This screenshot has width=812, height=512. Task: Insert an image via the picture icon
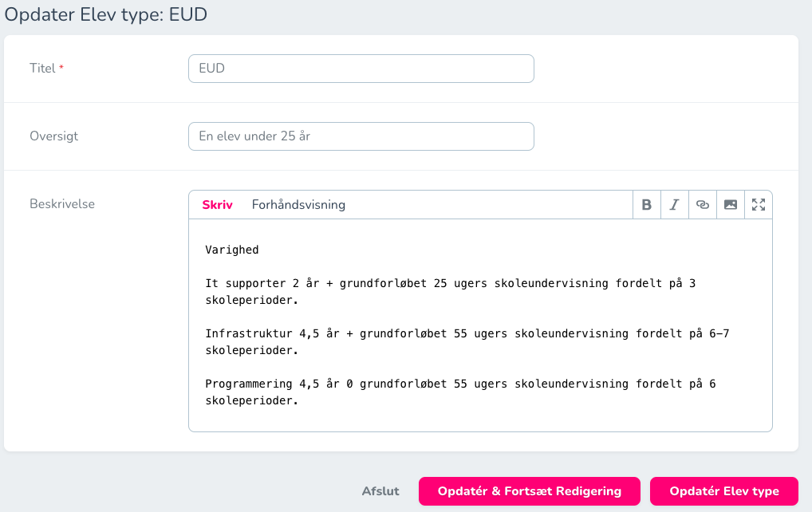click(x=731, y=205)
